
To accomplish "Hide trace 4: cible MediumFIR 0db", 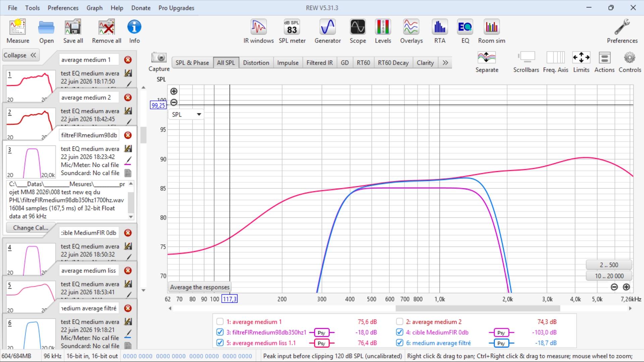I will [399, 332].
